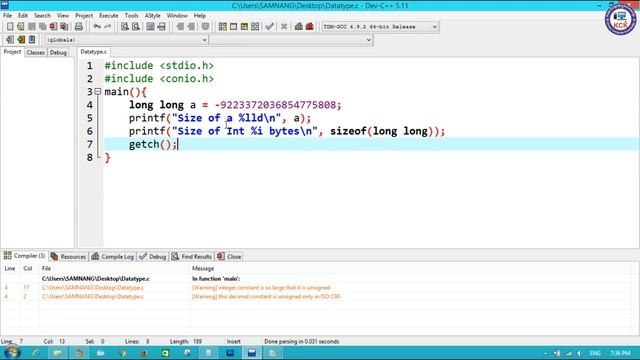The image size is (640, 360).
Task: Click the Save file toolbar icon
Action: [x=32, y=27]
